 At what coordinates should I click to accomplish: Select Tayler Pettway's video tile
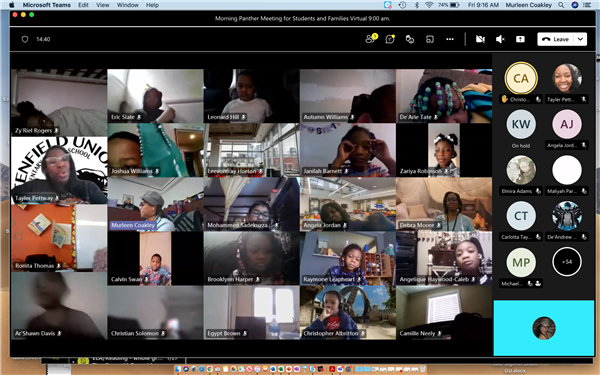(x=59, y=170)
